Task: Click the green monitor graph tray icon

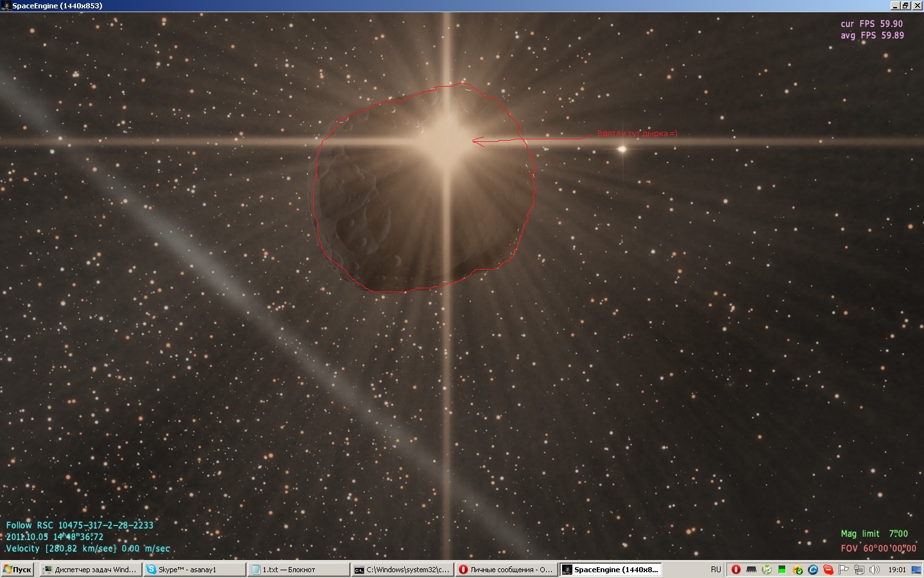Action: click(782, 570)
